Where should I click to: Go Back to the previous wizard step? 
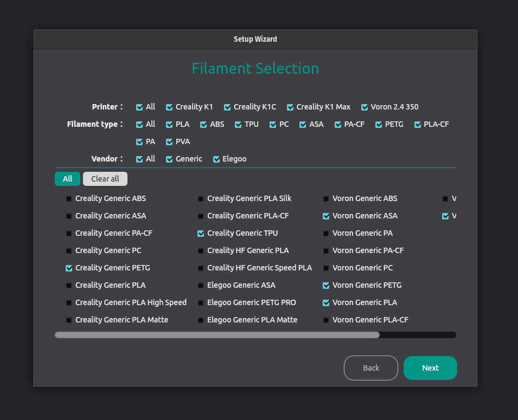[x=371, y=368]
